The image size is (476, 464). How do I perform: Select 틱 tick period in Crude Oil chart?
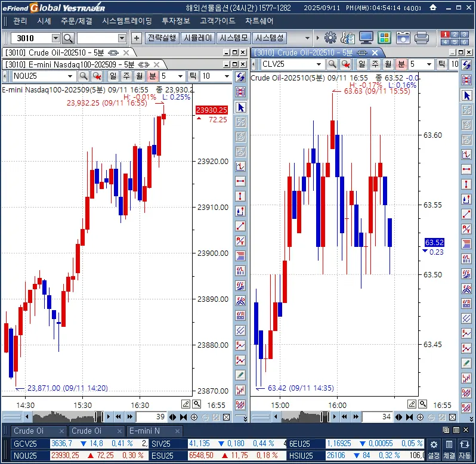[x=441, y=64]
